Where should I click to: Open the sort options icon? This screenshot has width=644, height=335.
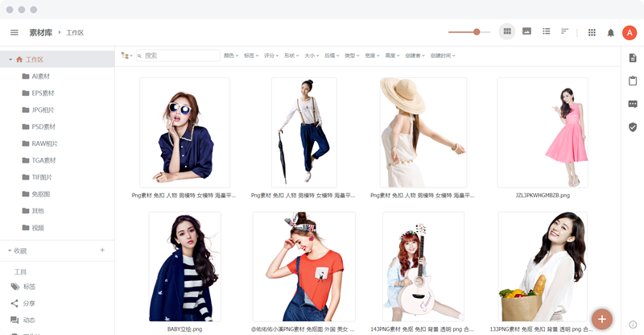pos(565,31)
